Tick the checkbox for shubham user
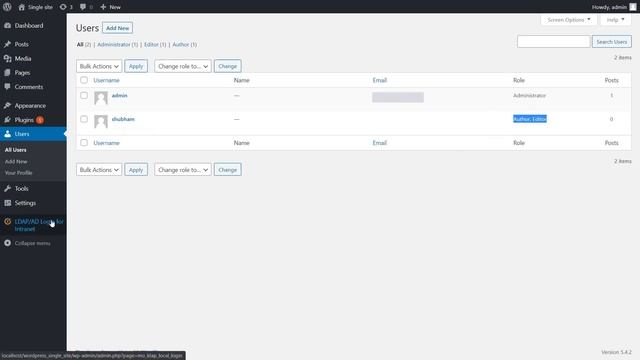The image size is (640, 360). (84, 119)
